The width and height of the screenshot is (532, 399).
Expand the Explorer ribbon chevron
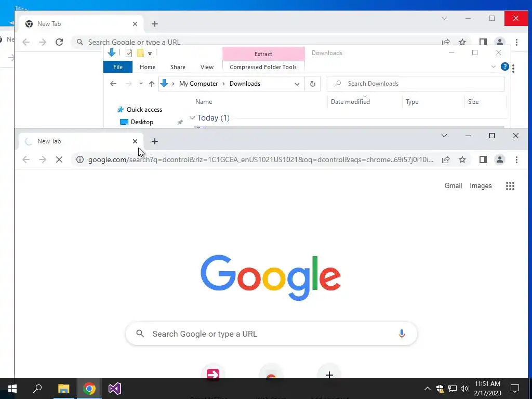tap(494, 67)
